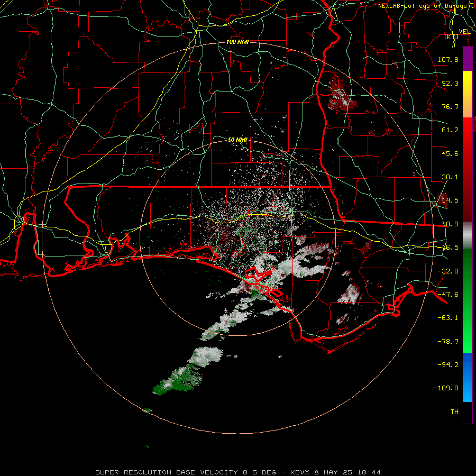The width and height of the screenshot is (476, 476).
Task: Select the 30.1 velocity scale value
Action: coord(450,177)
